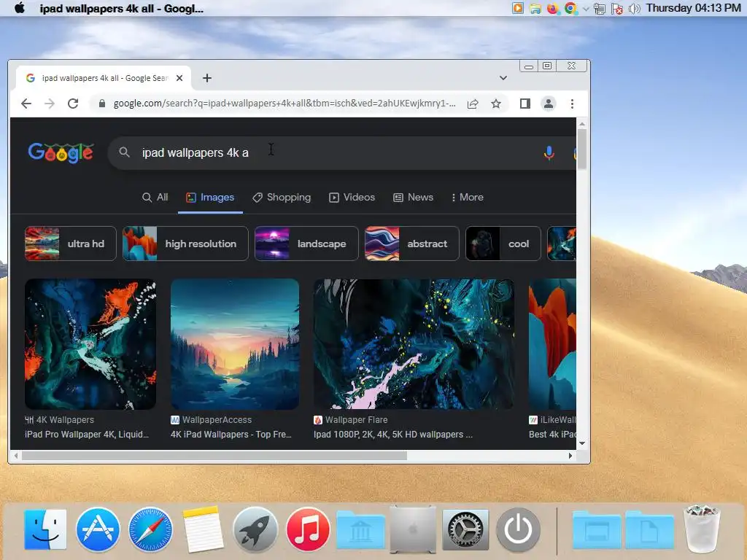Image resolution: width=747 pixels, height=560 pixels.
Task: Click the Wallpaper Flare source label
Action: click(x=356, y=419)
